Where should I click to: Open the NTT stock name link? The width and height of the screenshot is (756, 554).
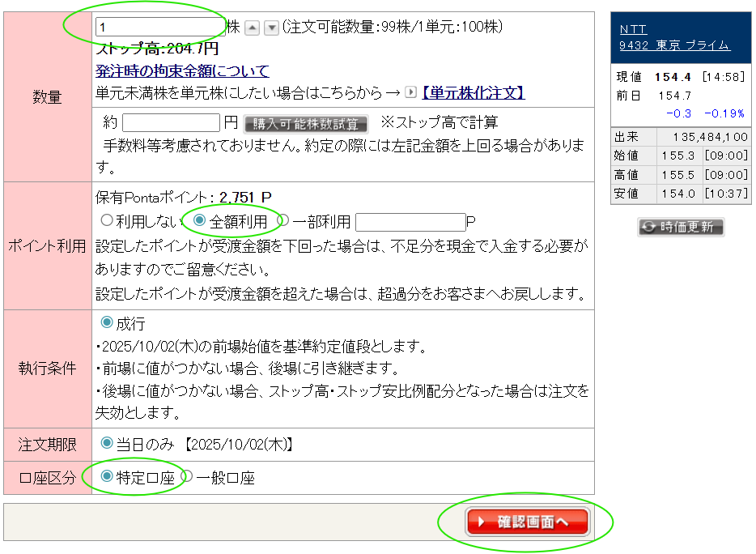pyautogui.click(x=633, y=30)
